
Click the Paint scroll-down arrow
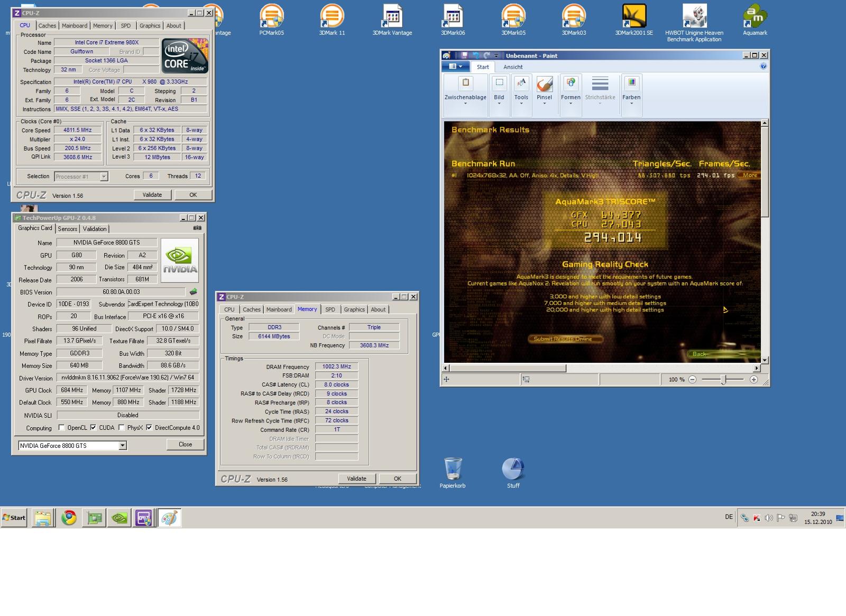(x=765, y=360)
